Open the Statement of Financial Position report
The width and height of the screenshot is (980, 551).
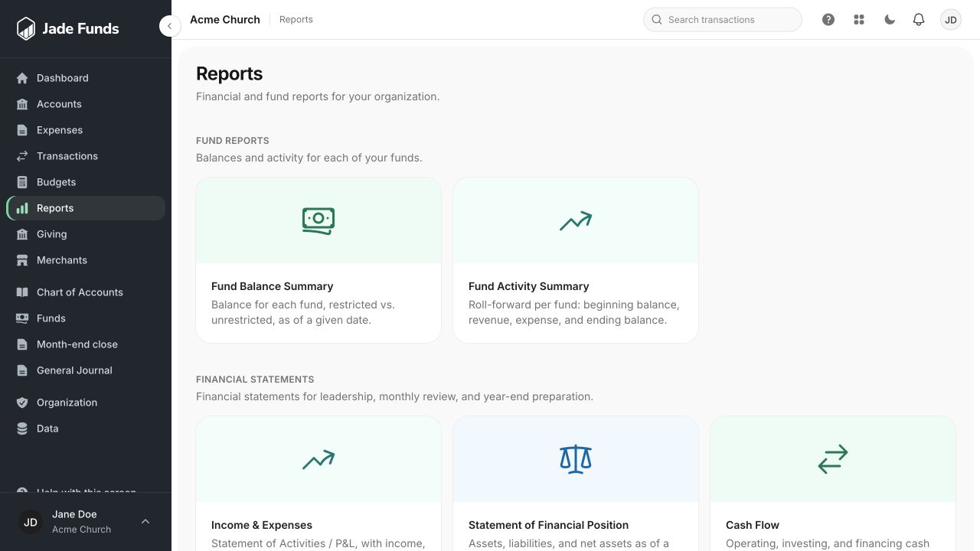click(x=576, y=484)
